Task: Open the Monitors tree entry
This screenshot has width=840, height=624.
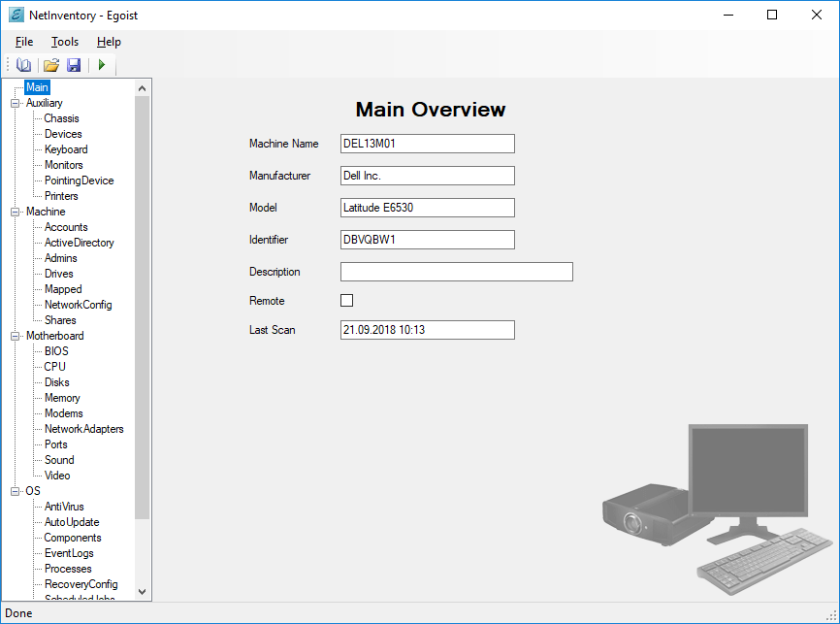Action: pos(64,165)
